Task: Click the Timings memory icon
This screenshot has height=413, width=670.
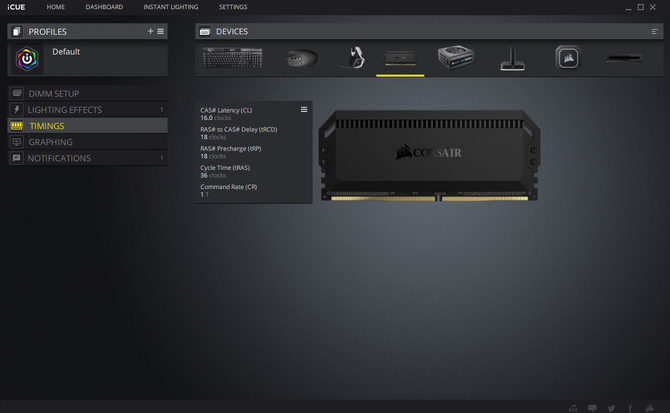Action: (17, 126)
